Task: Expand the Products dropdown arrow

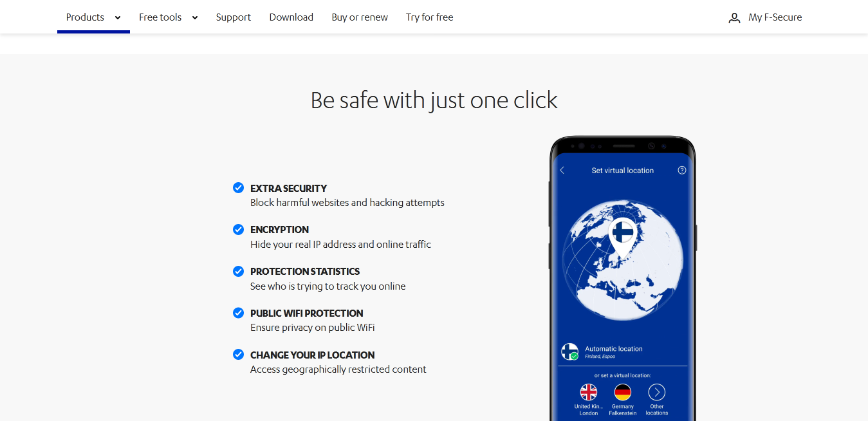Action: [x=118, y=18]
